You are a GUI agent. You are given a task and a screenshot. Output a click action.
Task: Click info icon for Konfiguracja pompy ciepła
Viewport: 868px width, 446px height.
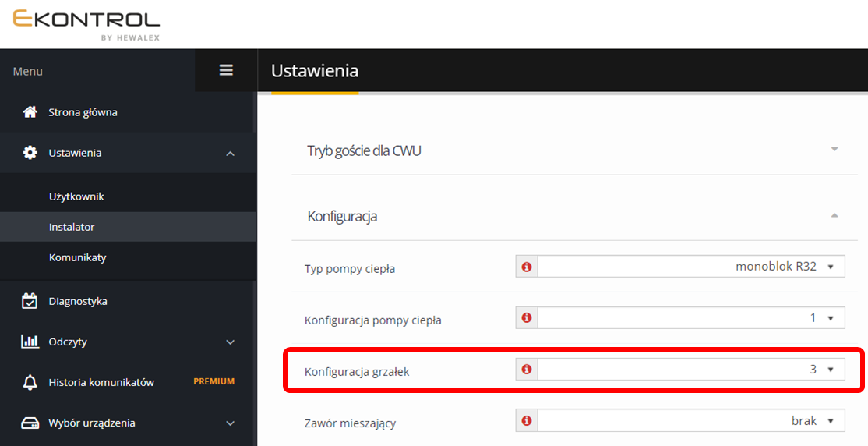527,318
